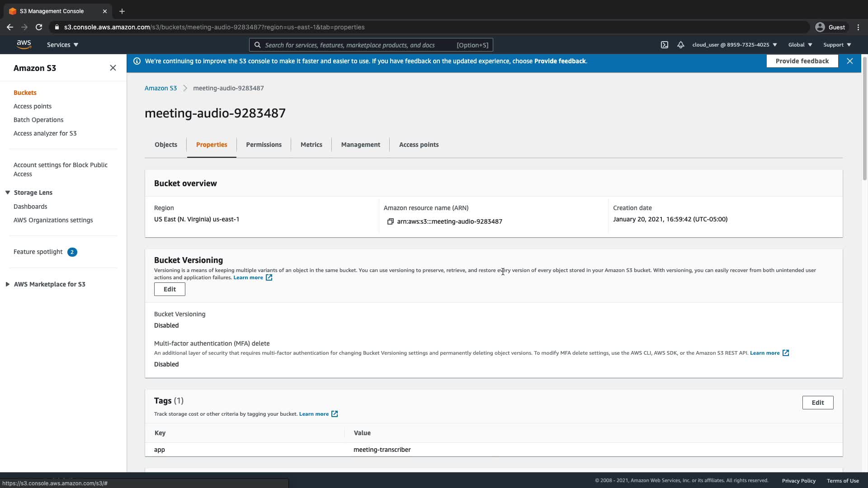Click the Provide feedback button
The width and height of the screenshot is (868, 488).
(802, 61)
